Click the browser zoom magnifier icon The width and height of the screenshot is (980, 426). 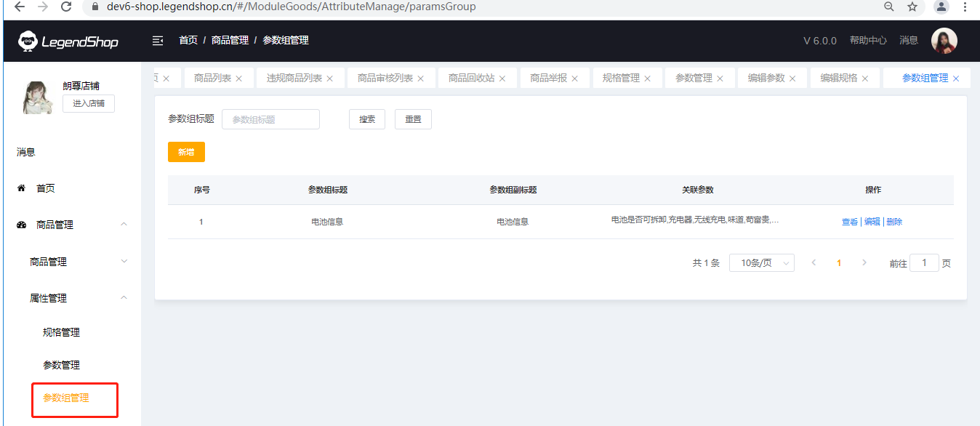(889, 7)
